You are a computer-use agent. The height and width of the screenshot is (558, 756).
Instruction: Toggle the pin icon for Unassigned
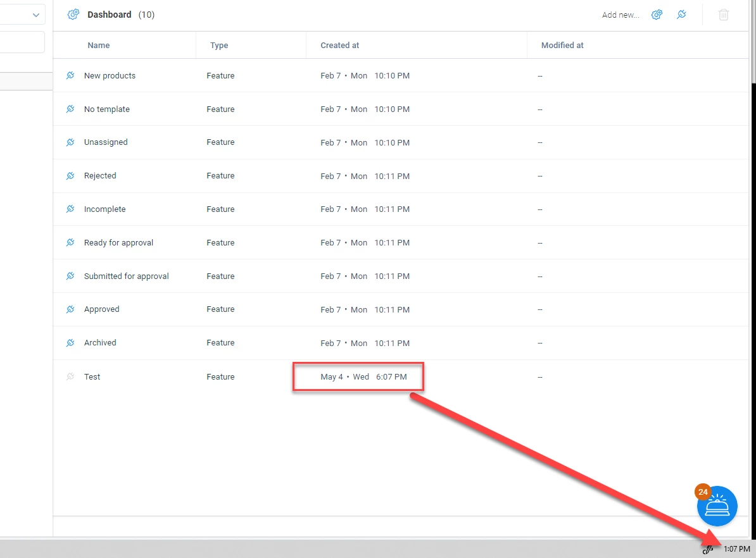(x=70, y=142)
